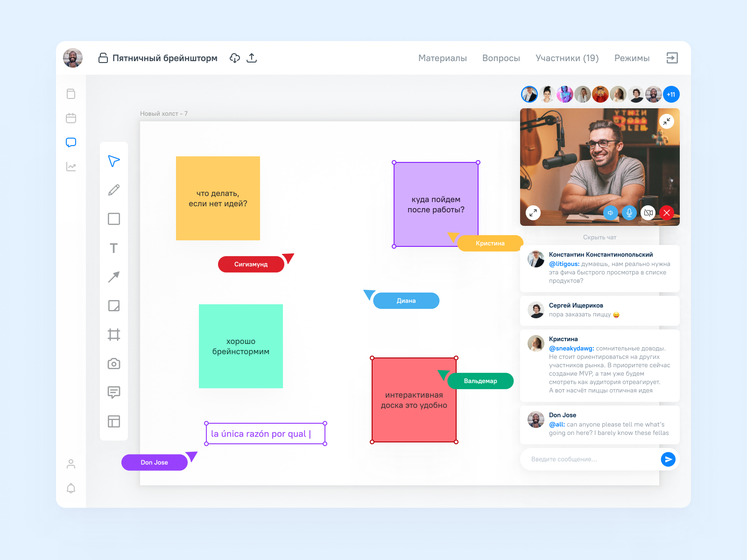747x560 pixels.
Task: Open the Участники (19) tab
Action: pyautogui.click(x=567, y=58)
